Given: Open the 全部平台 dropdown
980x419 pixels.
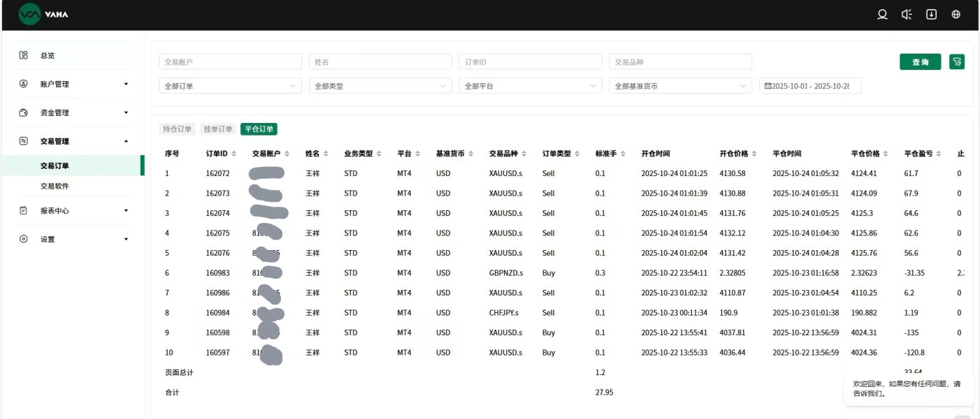Looking at the screenshot, I should [x=530, y=86].
